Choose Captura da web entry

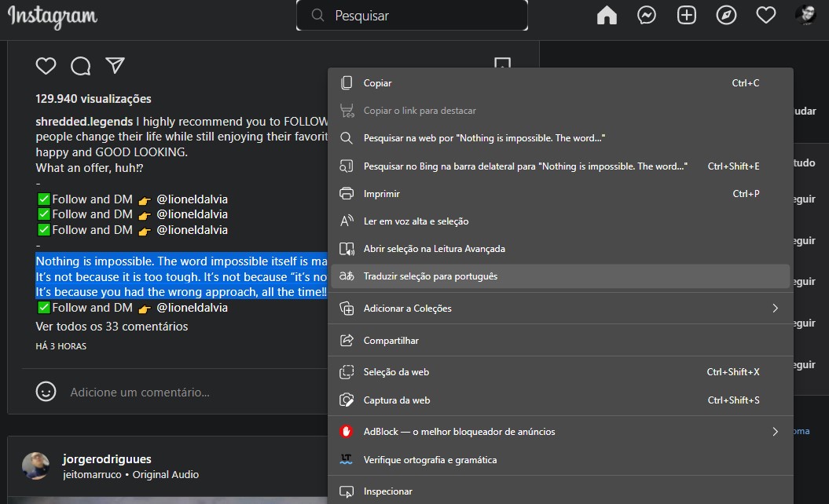(x=560, y=400)
